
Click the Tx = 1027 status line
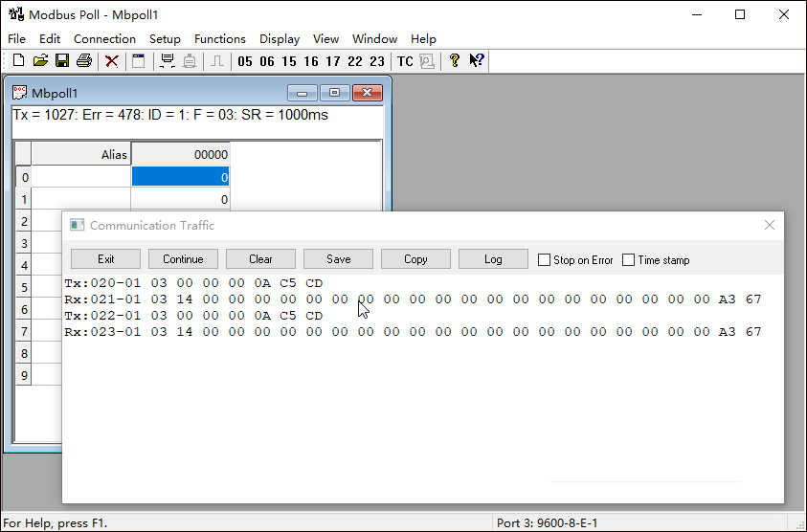169,115
